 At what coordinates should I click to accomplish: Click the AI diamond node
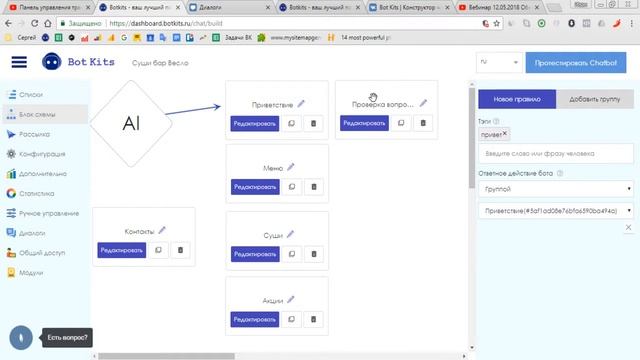click(x=131, y=123)
